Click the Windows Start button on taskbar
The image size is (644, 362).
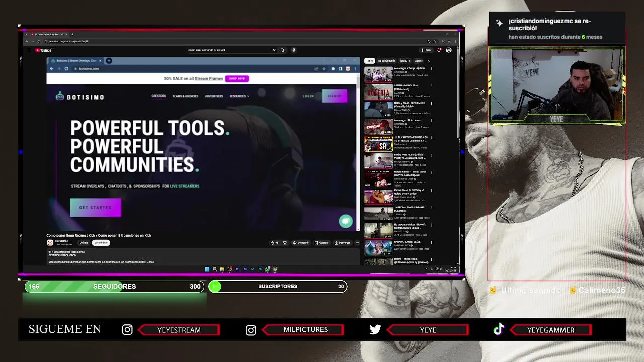click(x=207, y=269)
